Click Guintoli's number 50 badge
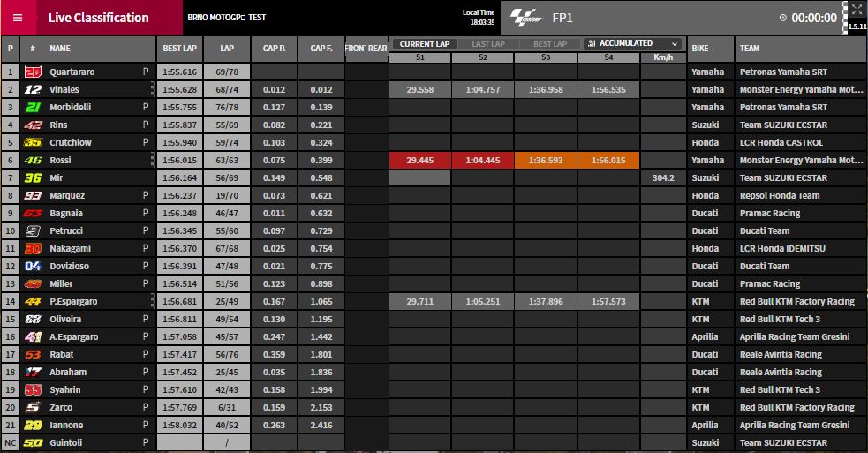 pyautogui.click(x=33, y=443)
